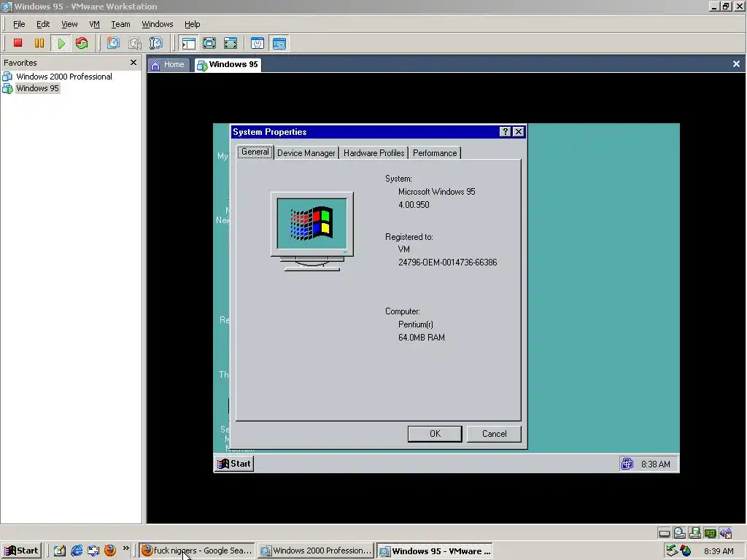Click the host Start button
The height and width of the screenshot is (560, 747).
(x=21, y=551)
